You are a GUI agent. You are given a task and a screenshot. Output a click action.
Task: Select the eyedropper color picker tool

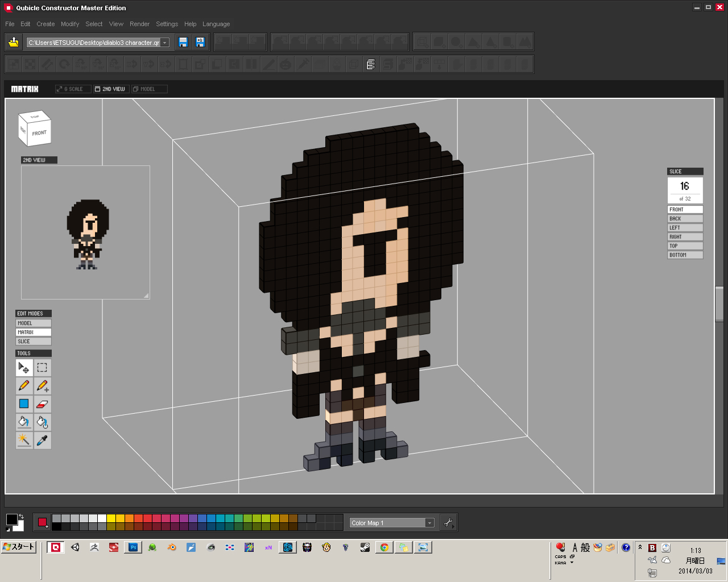click(x=42, y=440)
